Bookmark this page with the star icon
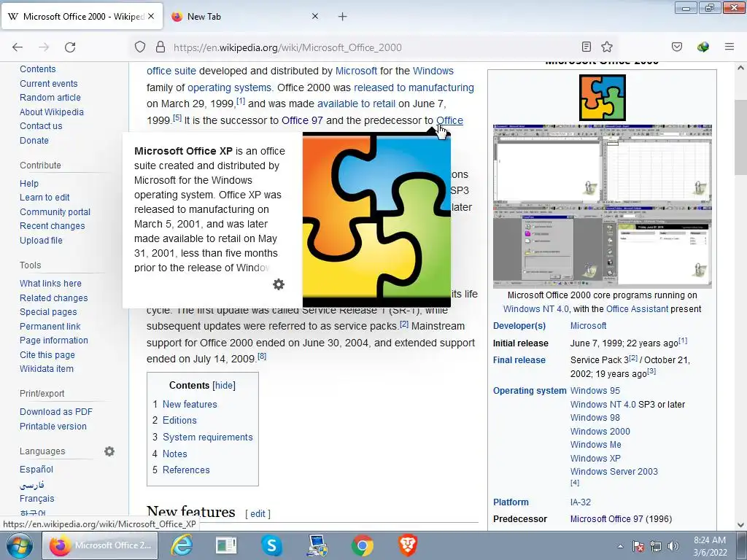This screenshot has height=560, width=747. click(x=606, y=47)
